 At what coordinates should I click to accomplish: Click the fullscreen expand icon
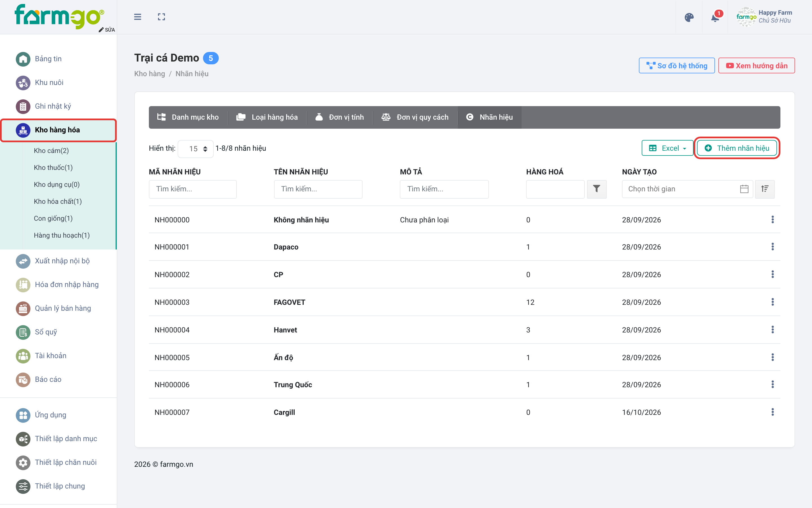161,17
